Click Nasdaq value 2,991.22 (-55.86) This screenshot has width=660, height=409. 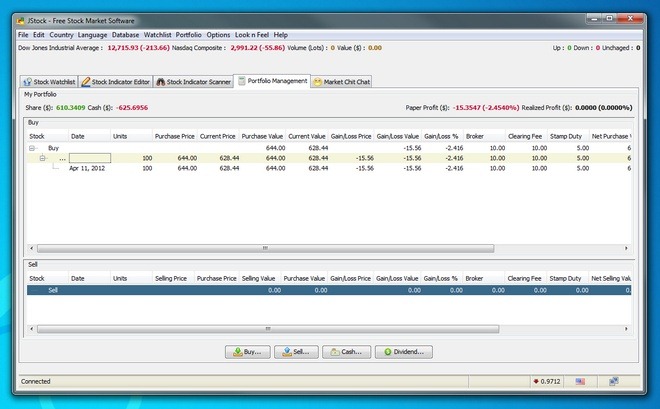pyautogui.click(x=258, y=48)
